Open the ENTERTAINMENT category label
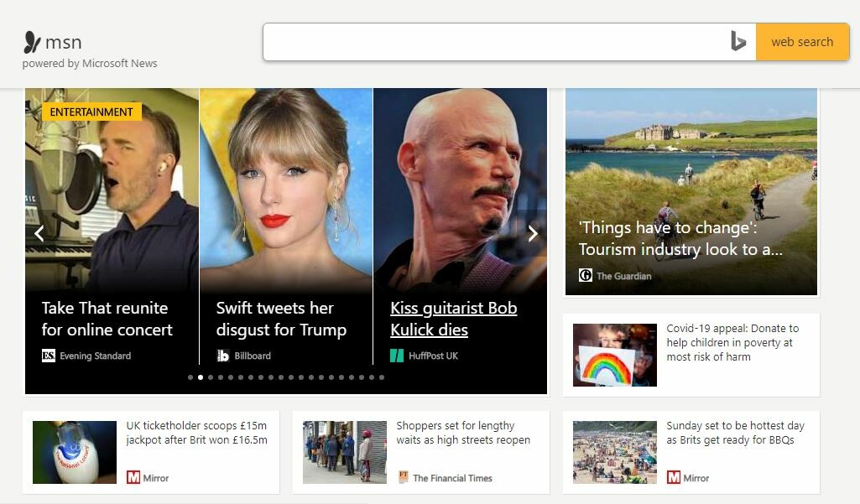 tap(91, 112)
